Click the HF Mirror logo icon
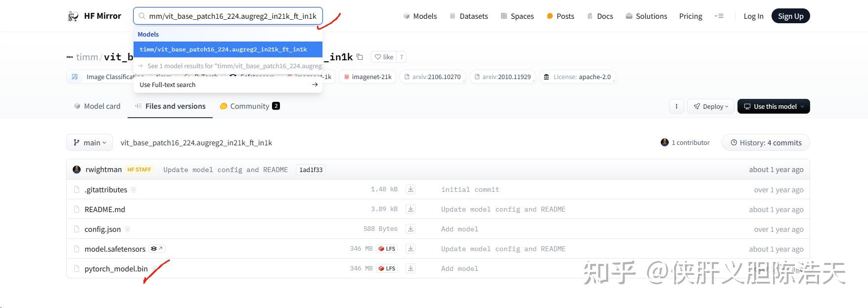868x308 pixels. (x=73, y=16)
